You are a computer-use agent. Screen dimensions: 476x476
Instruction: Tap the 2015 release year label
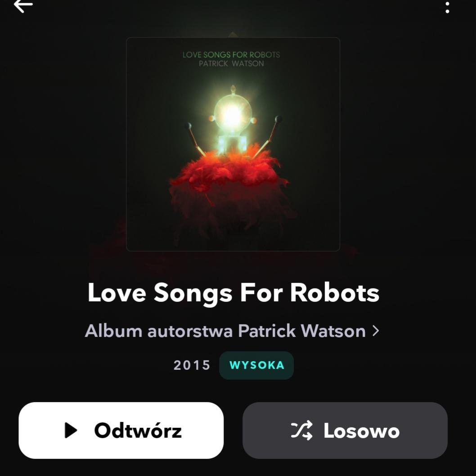[192, 365]
